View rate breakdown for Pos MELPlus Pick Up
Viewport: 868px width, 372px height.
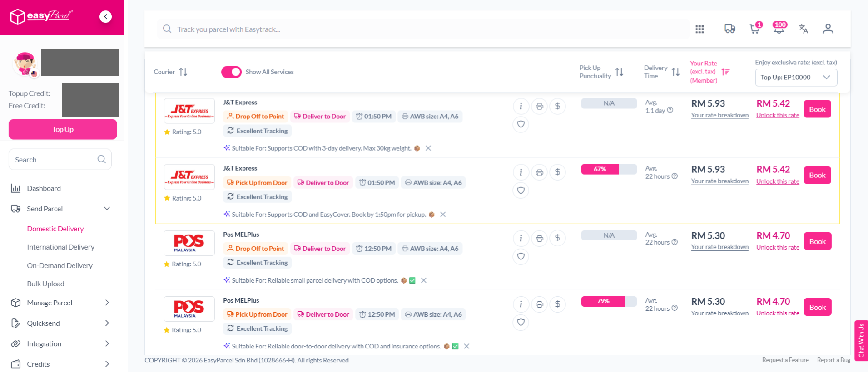(720, 313)
